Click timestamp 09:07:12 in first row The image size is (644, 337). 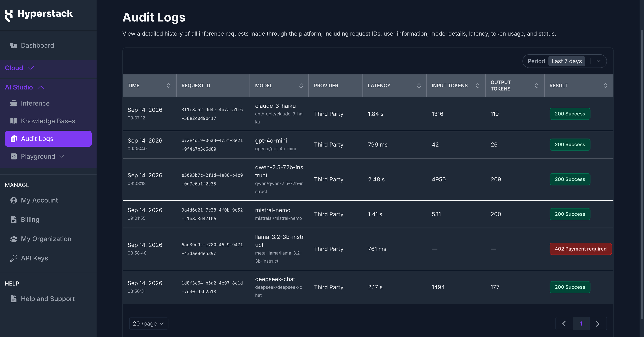point(136,118)
